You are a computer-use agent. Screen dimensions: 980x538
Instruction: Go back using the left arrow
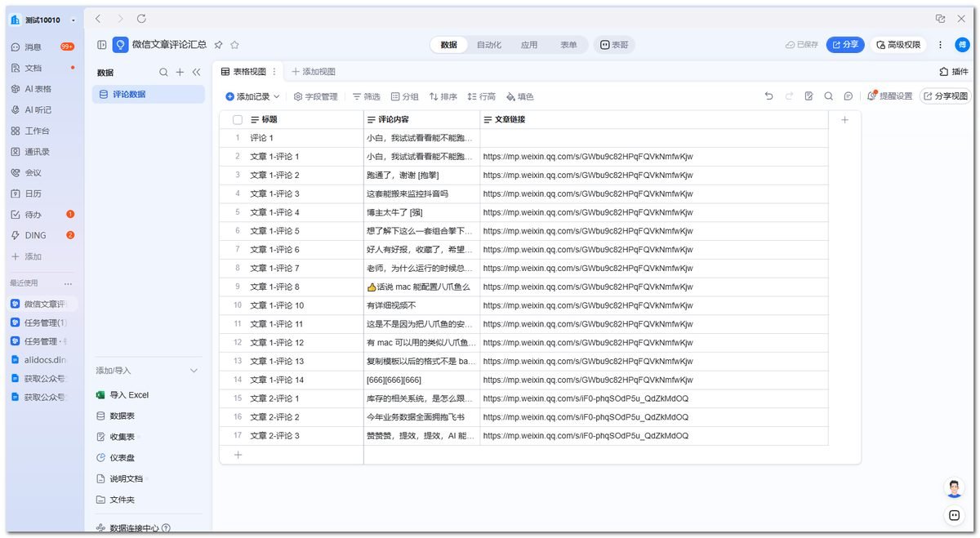point(98,19)
